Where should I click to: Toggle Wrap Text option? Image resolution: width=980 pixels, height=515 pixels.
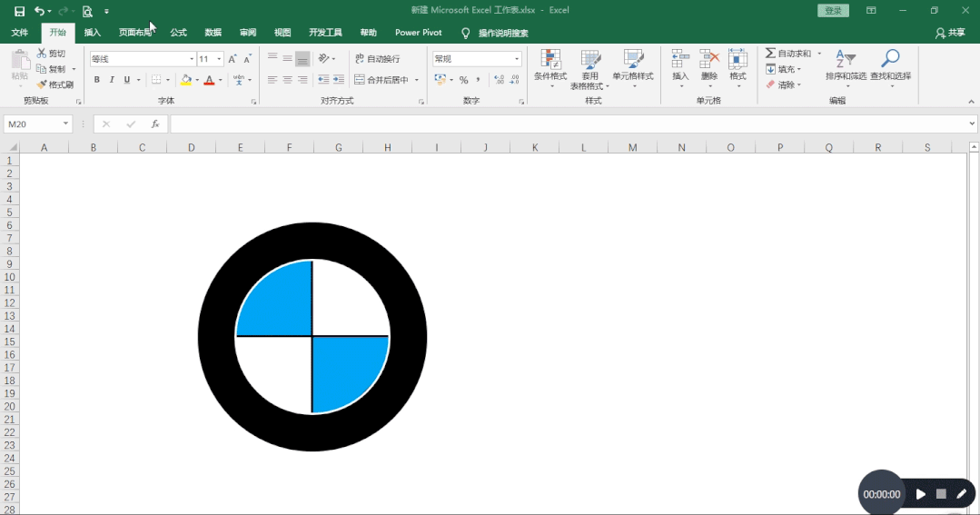(x=378, y=59)
